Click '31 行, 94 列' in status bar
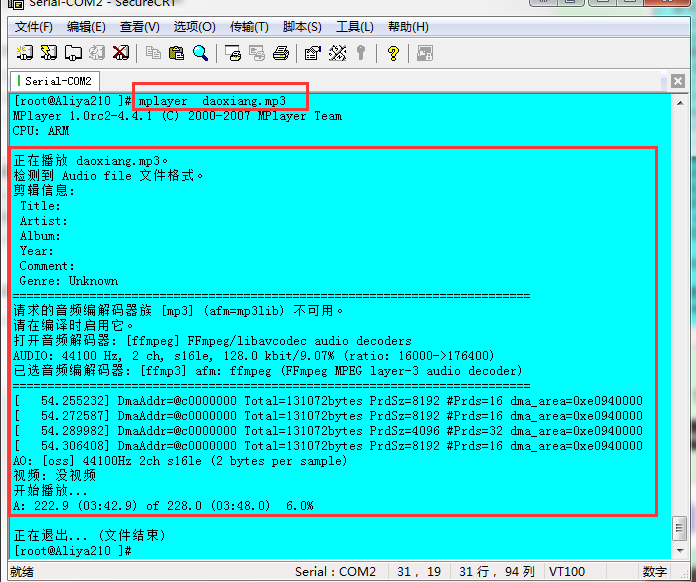This screenshot has height=582, width=696. [x=497, y=571]
